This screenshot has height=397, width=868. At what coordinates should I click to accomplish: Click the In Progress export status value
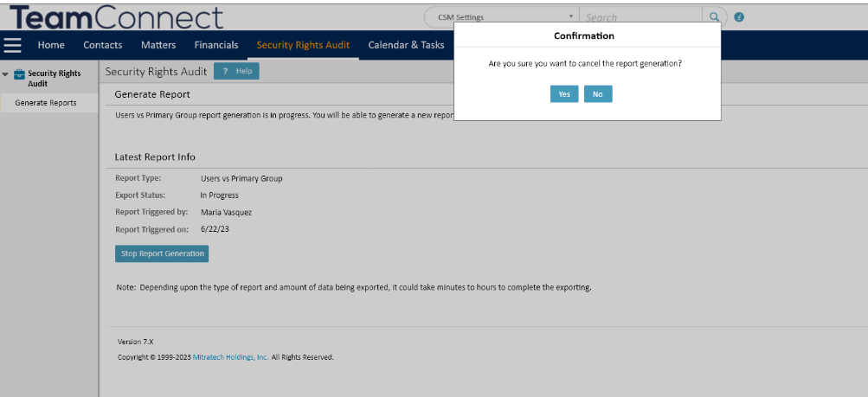(x=219, y=195)
